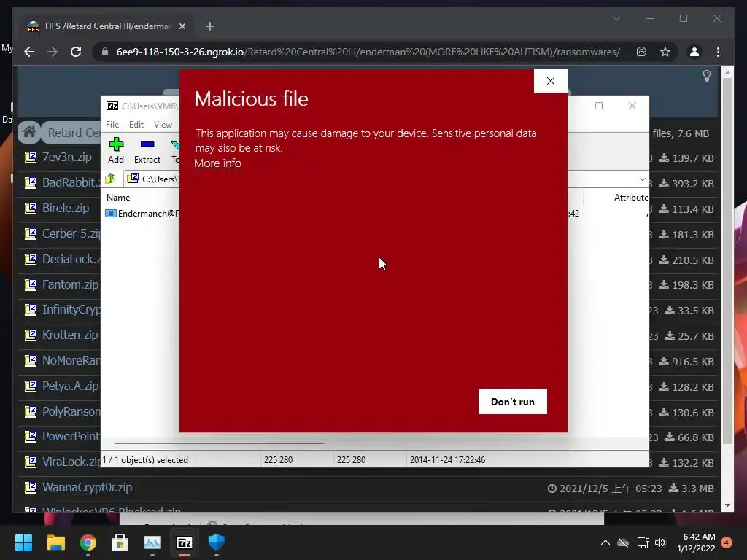Open Windows Security shield on taskbar

(216, 542)
